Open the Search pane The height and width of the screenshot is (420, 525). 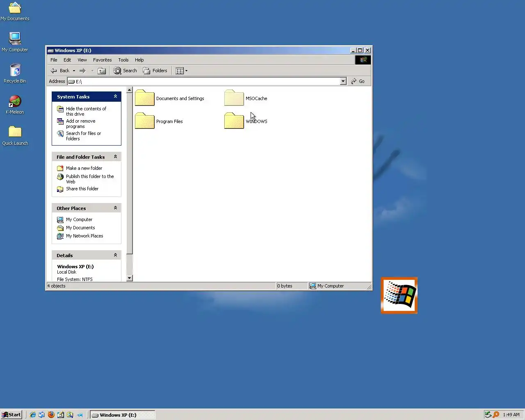click(x=125, y=71)
